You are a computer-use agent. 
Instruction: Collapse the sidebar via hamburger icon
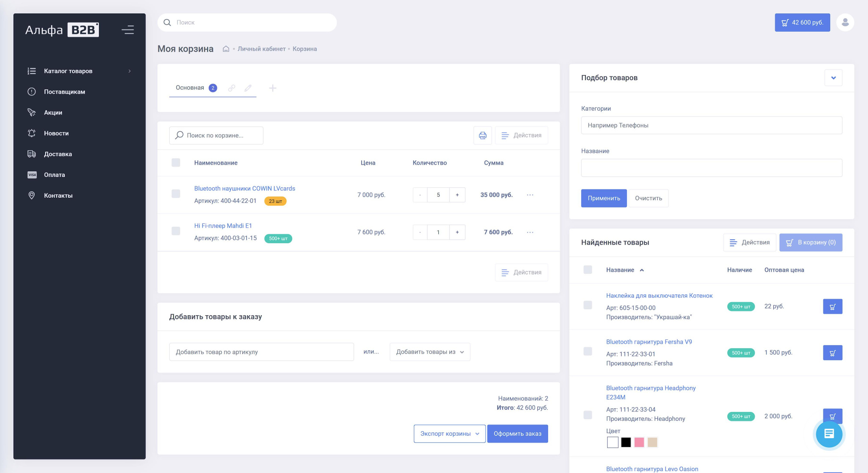click(x=128, y=30)
